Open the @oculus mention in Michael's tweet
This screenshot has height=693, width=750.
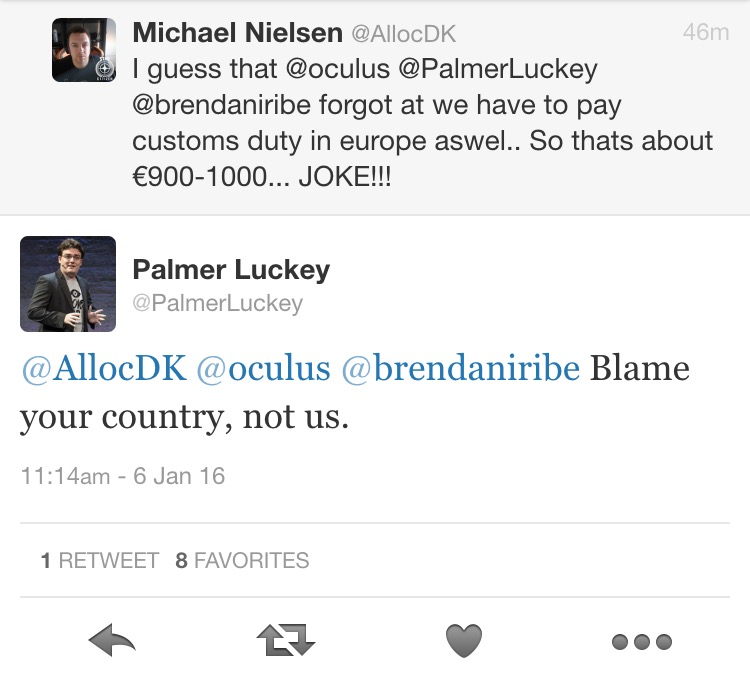pos(338,69)
